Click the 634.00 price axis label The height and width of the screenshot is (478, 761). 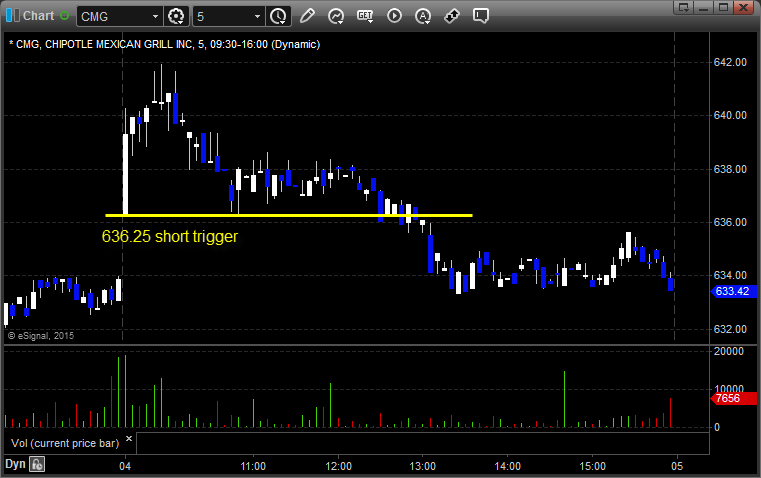(730, 275)
